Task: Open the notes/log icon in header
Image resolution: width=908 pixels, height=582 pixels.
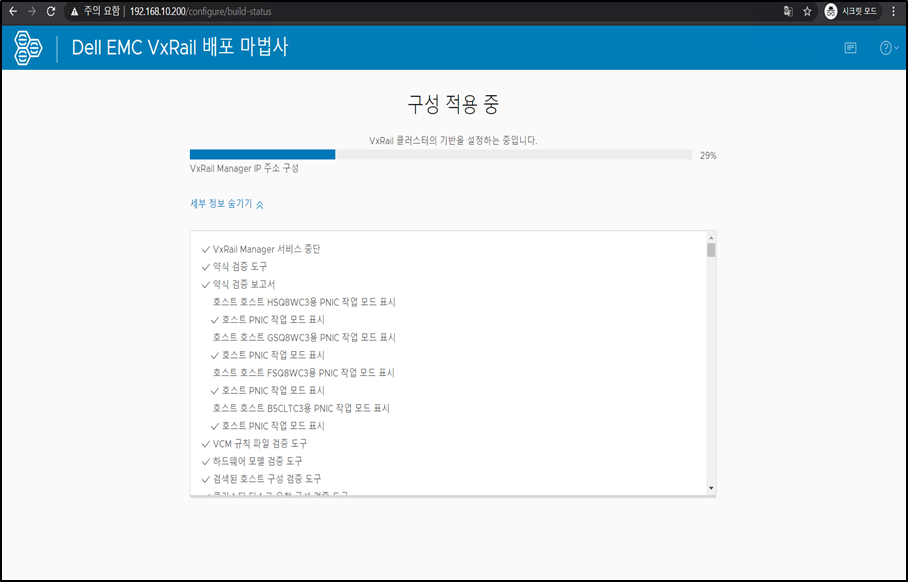Action: pyautogui.click(x=850, y=48)
